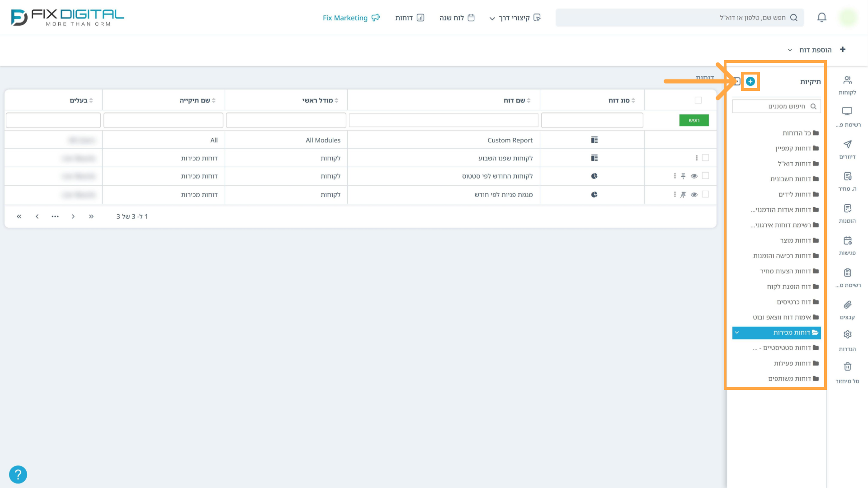The image size is (868, 488).
Task: Select the כל הדוחות folder
Action: [x=800, y=133]
